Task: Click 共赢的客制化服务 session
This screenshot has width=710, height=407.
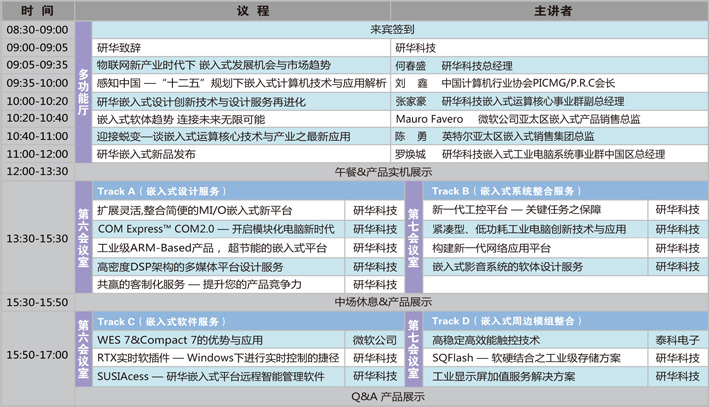Action: (x=218, y=284)
